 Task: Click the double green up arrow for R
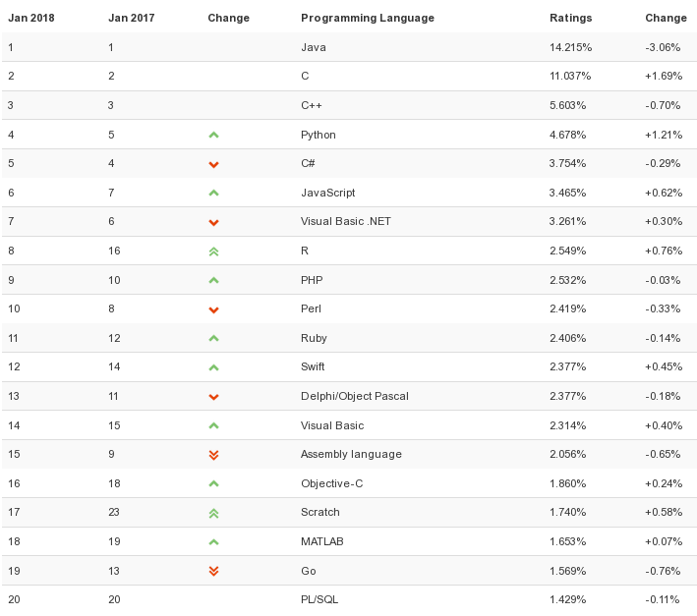[x=213, y=252]
